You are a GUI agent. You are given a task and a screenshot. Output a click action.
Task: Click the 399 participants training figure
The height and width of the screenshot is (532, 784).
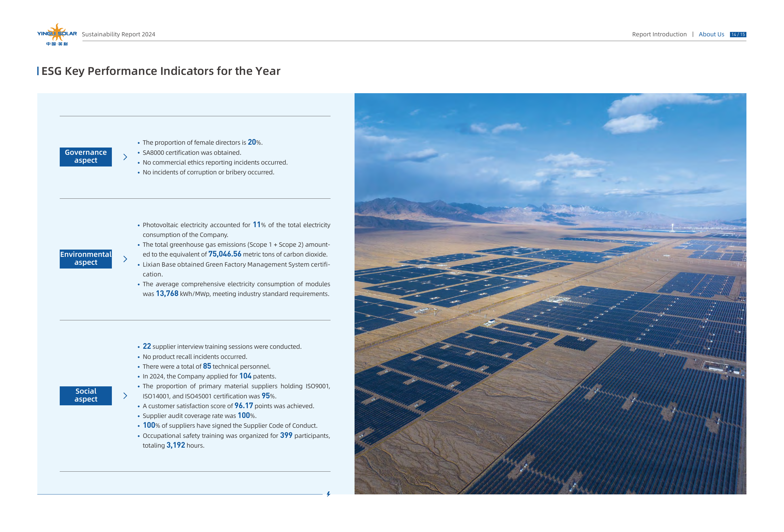[x=286, y=436]
